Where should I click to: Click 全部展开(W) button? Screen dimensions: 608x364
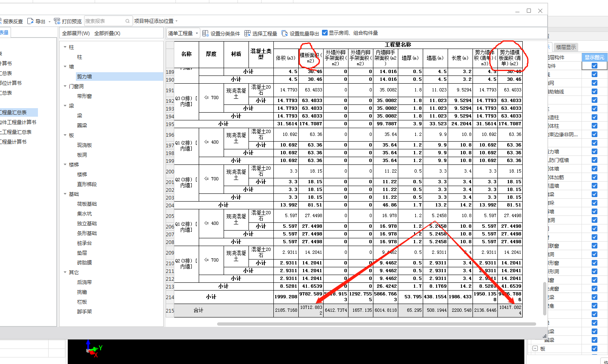pyautogui.click(x=76, y=33)
